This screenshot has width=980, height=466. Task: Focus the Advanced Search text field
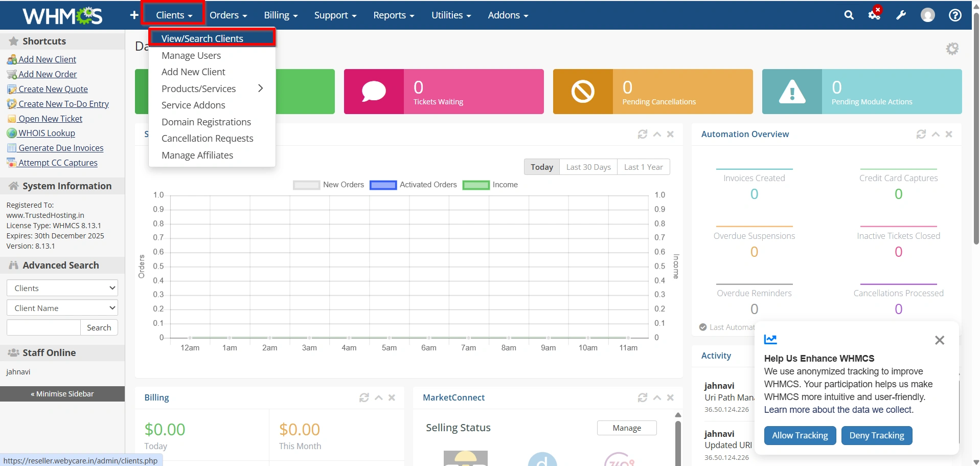43,327
